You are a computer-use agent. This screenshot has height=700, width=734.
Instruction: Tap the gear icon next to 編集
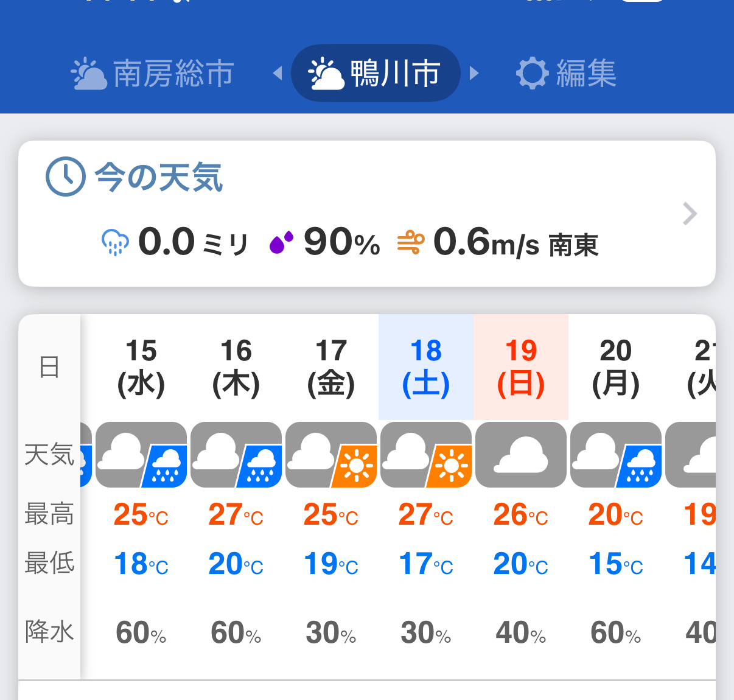click(x=533, y=74)
